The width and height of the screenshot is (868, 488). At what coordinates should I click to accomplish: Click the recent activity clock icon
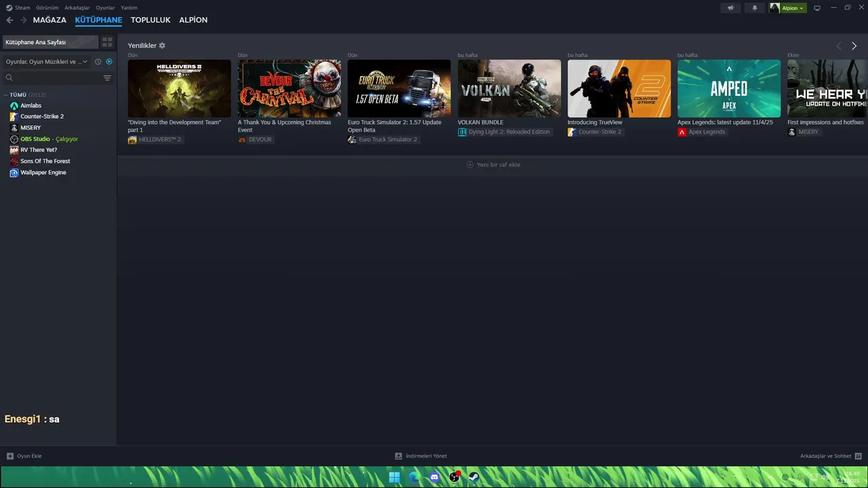(x=98, y=62)
